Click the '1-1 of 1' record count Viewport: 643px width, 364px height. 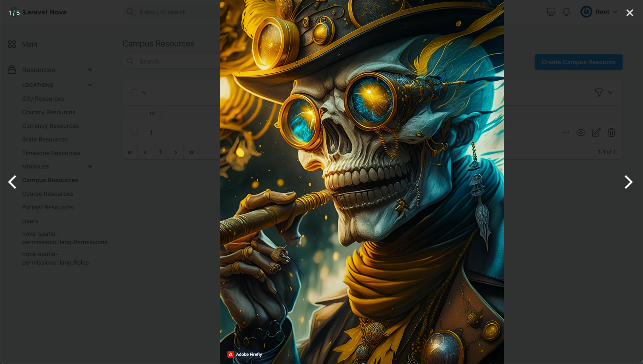606,152
